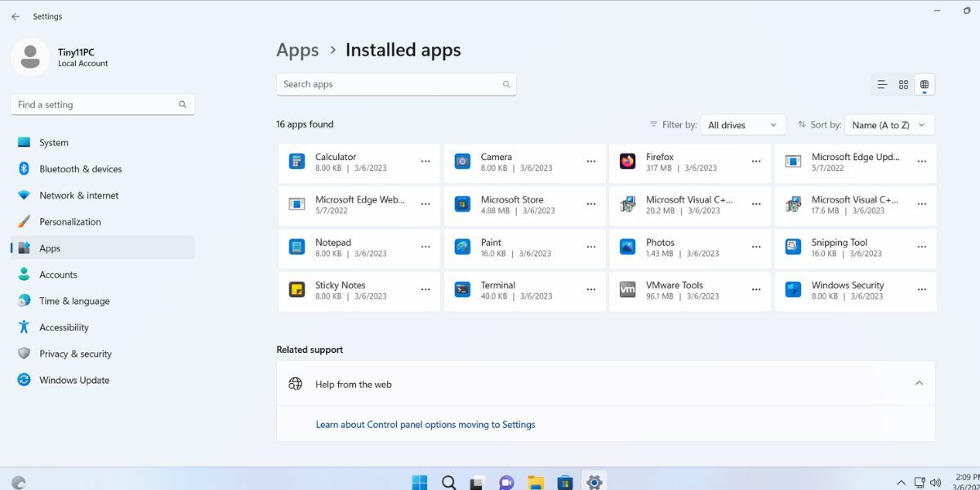Image resolution: width=980 pixels, height=490 pixels.
Task: Open File Explorer from the taskbar
Action: (536, 482)
